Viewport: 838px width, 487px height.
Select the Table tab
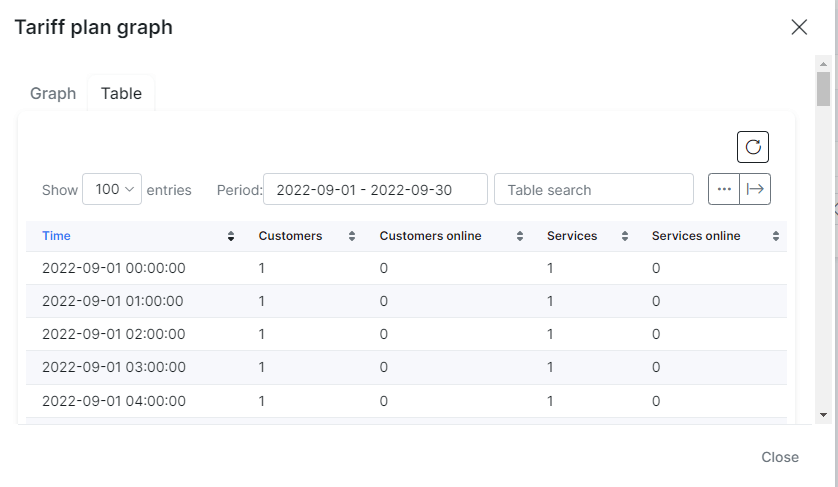coord(121,94)
